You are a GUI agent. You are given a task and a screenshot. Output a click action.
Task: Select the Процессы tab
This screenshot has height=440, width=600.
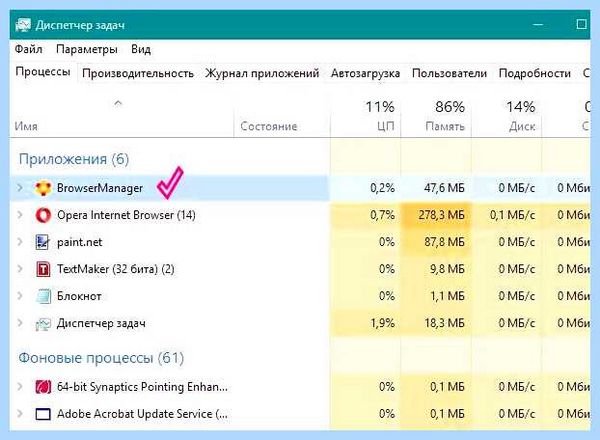43,72
